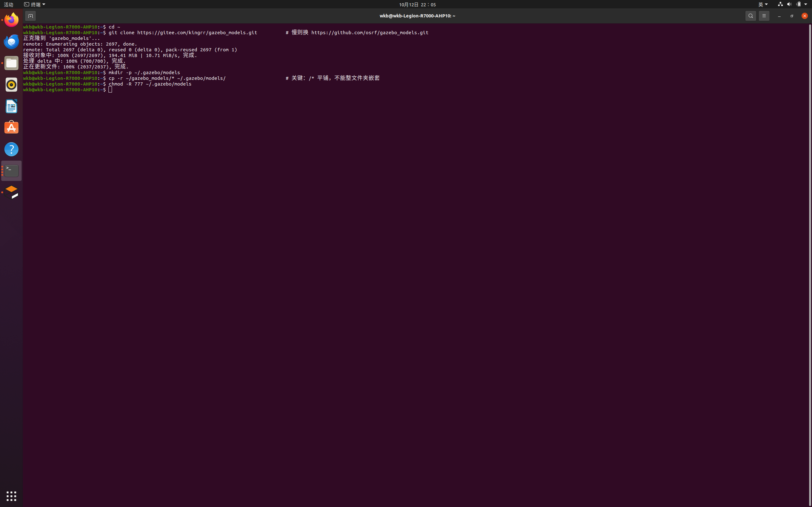Expand the 终端 app menu
This screenshot has width=812, height=507.
[x=35, y=4]
